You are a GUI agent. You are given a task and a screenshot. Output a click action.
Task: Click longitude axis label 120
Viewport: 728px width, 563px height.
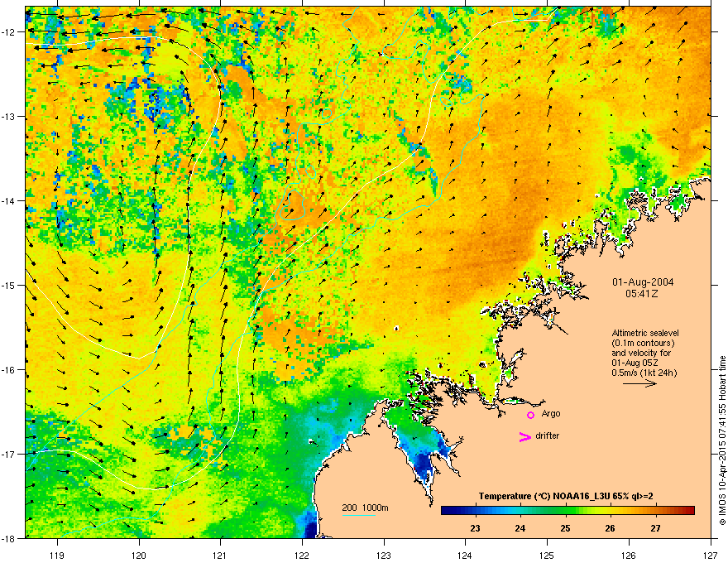[x=139, y=555]
